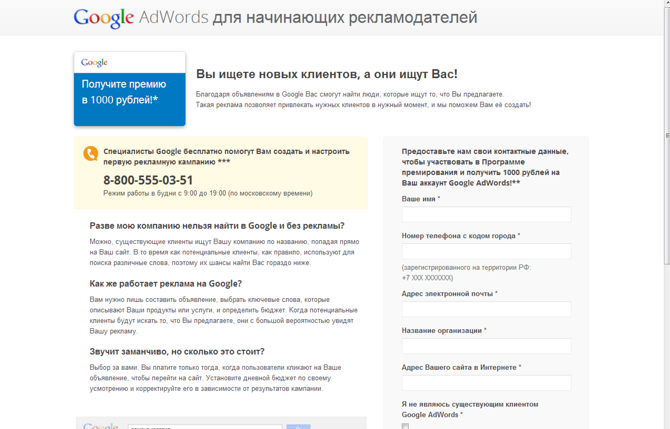670x429 pixels.
Task: Click heading 'Звучит заманчиво, но сколько это стоит?'
Action: (x=177, y=351)
